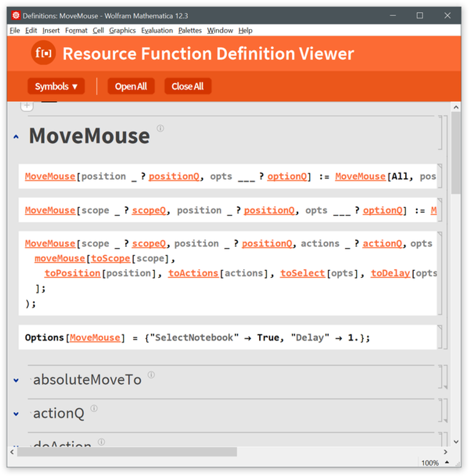Click the plus icon above the MoveMouse section
Image resolution: width=470 pixels, height=476 pixels.
[x=27, y=105]
